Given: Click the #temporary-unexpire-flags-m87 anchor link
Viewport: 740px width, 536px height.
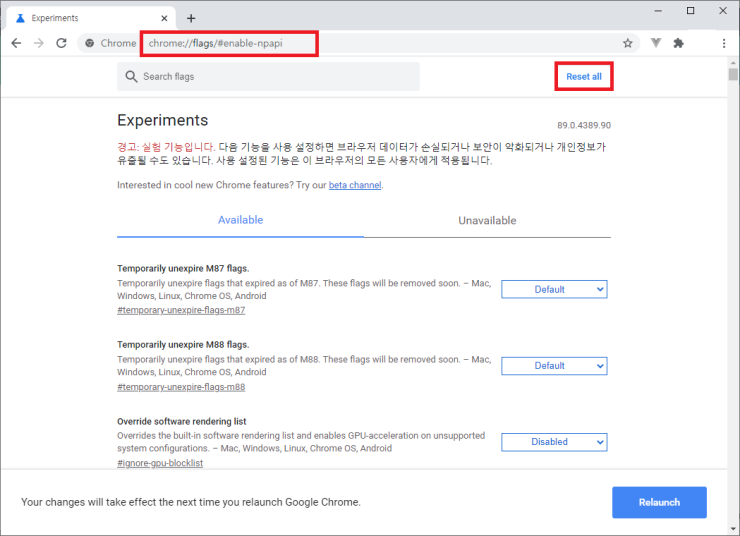Looking at the screenshot, I should click(x=181, y=310).
